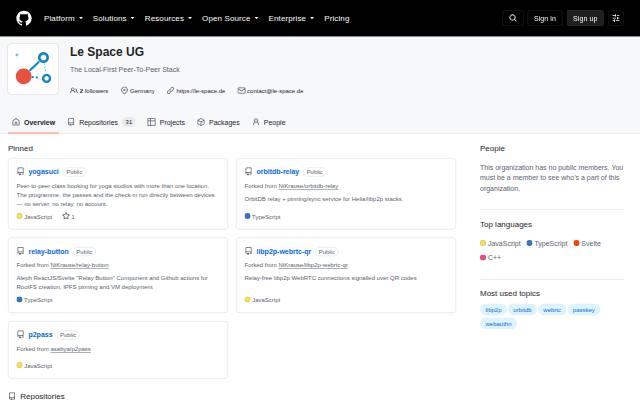Expand the Solutions menu

click(113, 18)
